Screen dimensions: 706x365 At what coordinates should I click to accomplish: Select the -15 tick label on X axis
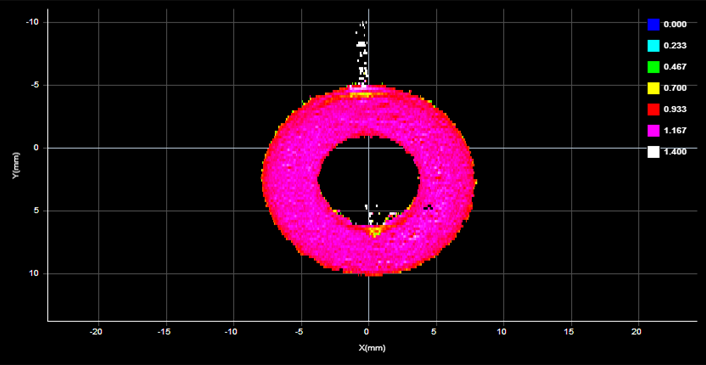(164, 332)
